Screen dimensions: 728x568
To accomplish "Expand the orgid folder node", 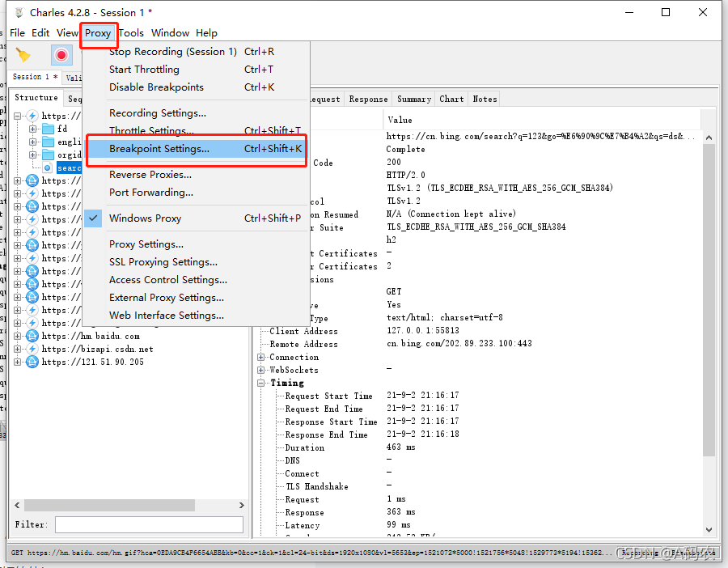I will coord(32,155).
